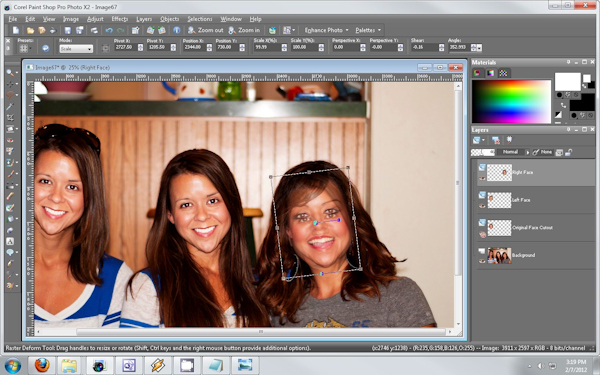Click the image window horizontal scrollbar
The image size is (600, 375).
tap(261, 332)
